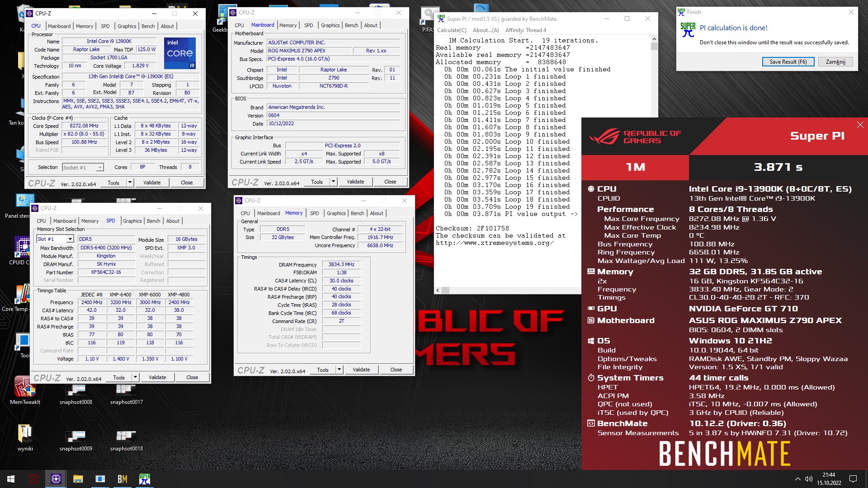This screenshot has height=488, width=868.
Task: Click the Affinity: Thread 4 menu label
Action: 525,30
